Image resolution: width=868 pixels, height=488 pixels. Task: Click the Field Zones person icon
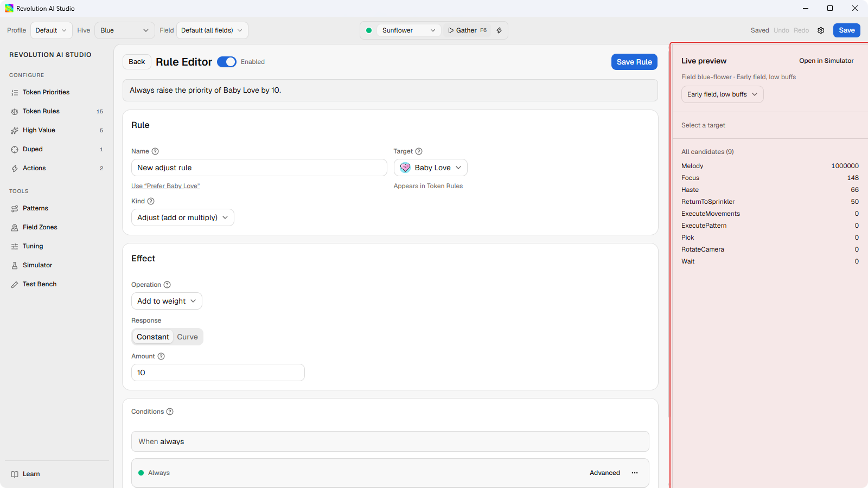[x=15, y=228]
